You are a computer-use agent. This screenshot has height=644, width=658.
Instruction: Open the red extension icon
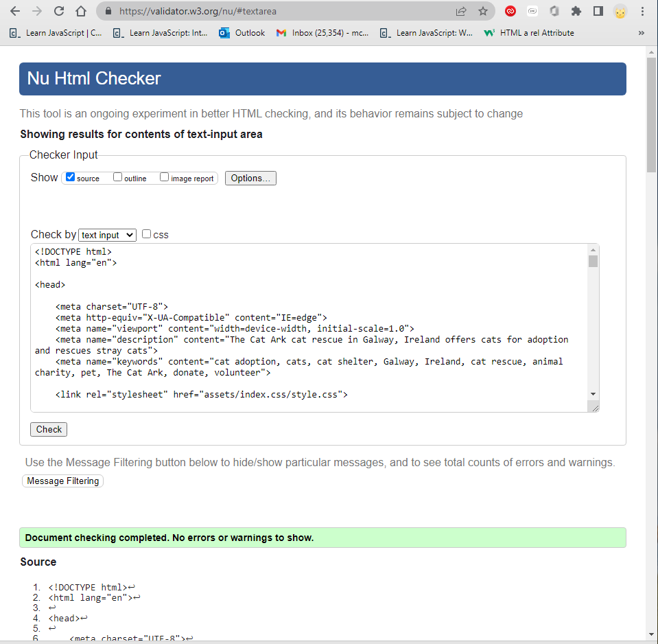[x=510, y=12]
